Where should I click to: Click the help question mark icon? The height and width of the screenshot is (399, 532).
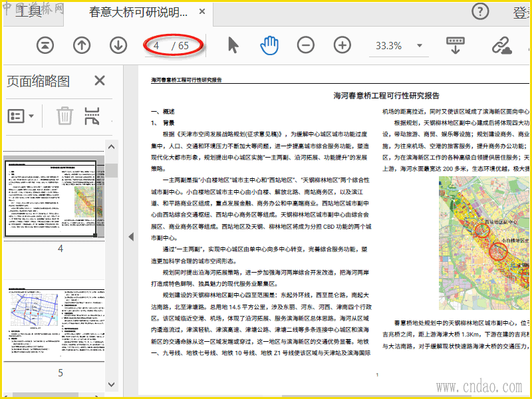click(x=480, y=11)
